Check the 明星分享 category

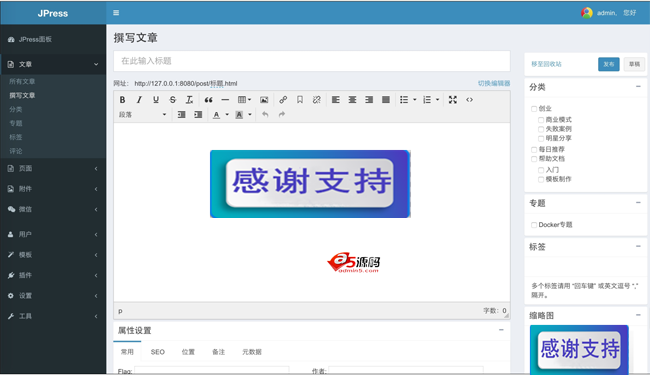click(x=541, y=138)
